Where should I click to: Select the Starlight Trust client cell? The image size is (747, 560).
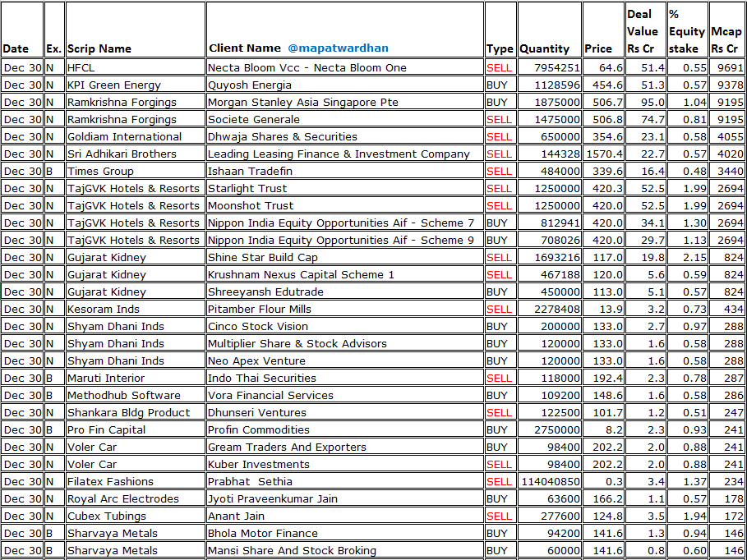coord(345,188)
